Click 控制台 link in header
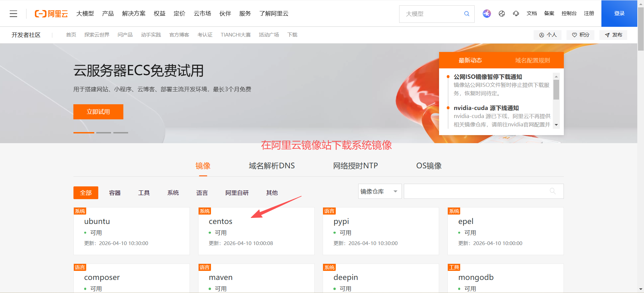This screenshot has width=644, height=293. pos(569,13)
